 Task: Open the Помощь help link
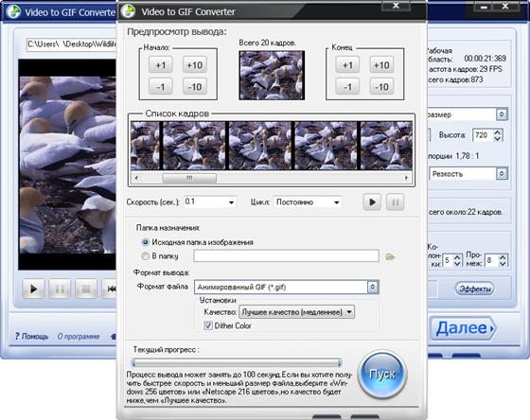tap(32, 337)
